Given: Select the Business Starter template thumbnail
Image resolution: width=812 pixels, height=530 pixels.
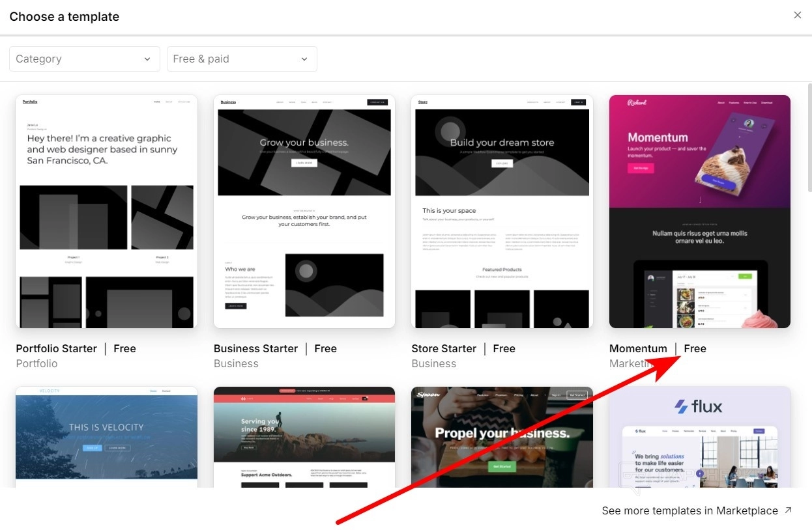Looking at the screenshot, I should [304, 212].
